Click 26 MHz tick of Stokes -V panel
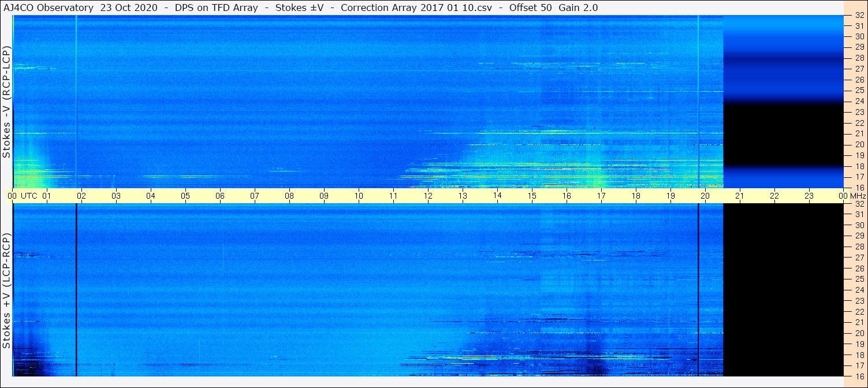 [x=859, y=80]
